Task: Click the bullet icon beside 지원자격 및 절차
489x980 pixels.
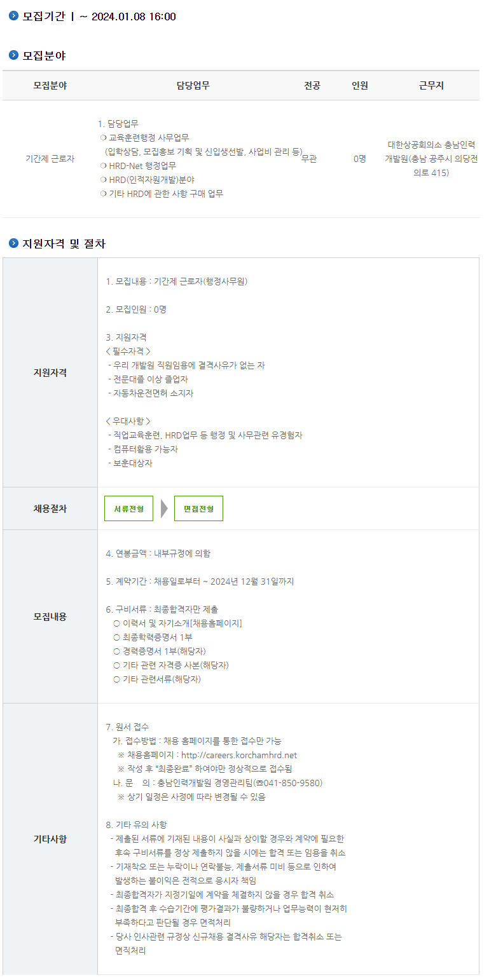Action: pos(13,243)
